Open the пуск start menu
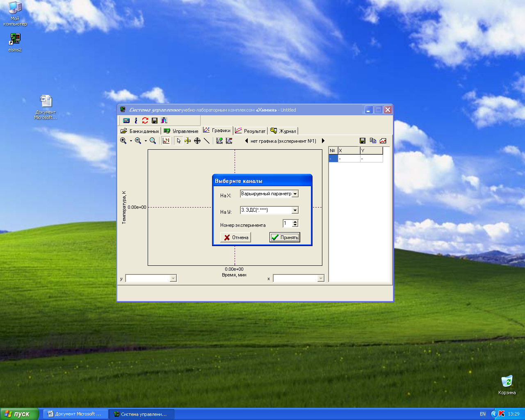525x420 pixels. (19, 414)
